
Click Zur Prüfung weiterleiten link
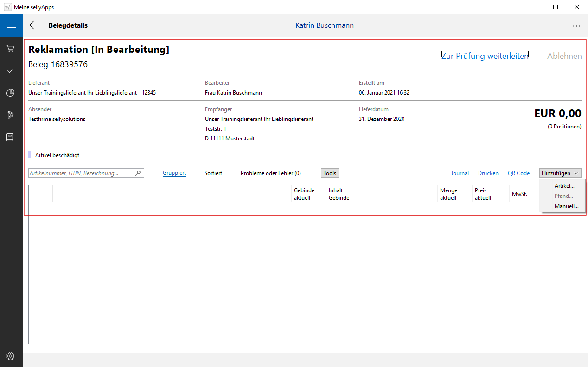[x=485, y=56]
